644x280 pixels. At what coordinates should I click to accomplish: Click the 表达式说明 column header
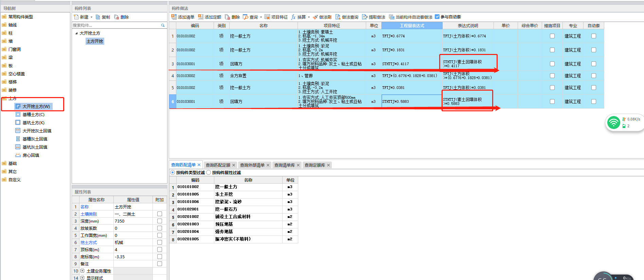coord(468,26)
